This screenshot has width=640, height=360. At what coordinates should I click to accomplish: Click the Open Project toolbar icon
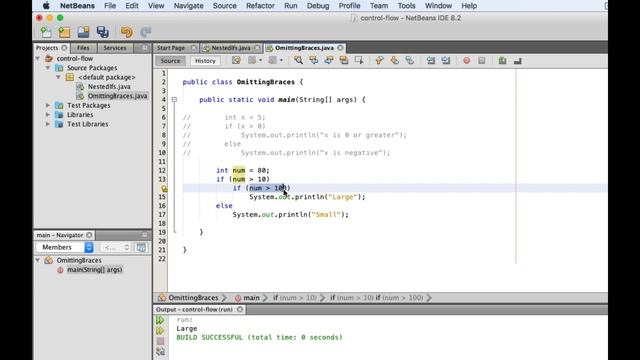[83, 32]
